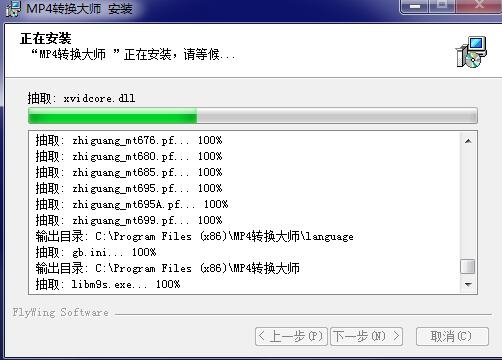This screenshot has height=360, width=502.
Task: Click the installer title bar icon
Action: tap(13, 8)
